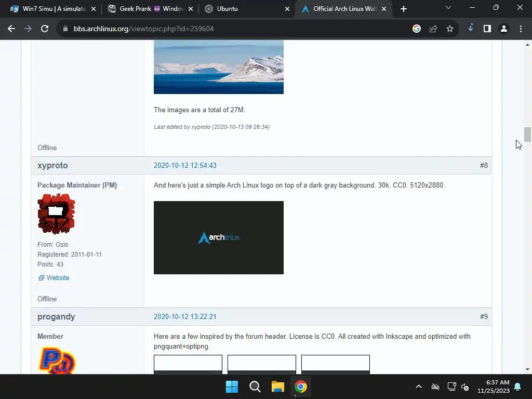The height and width of the screenshot is (399, 532).
Task: Open the Arch Linux logo wallpaper thumbnail
Action: point(219,237)
